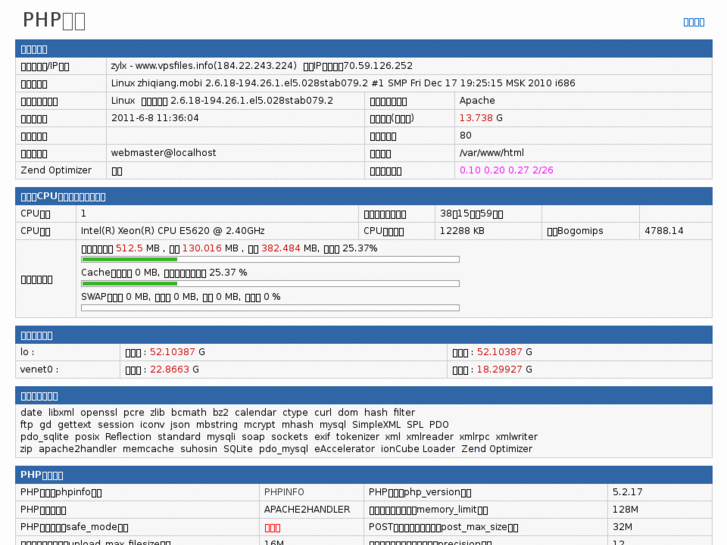727x545 pixels.
Task: Select the memory_limit value '128M'
Action: (625, 509)
